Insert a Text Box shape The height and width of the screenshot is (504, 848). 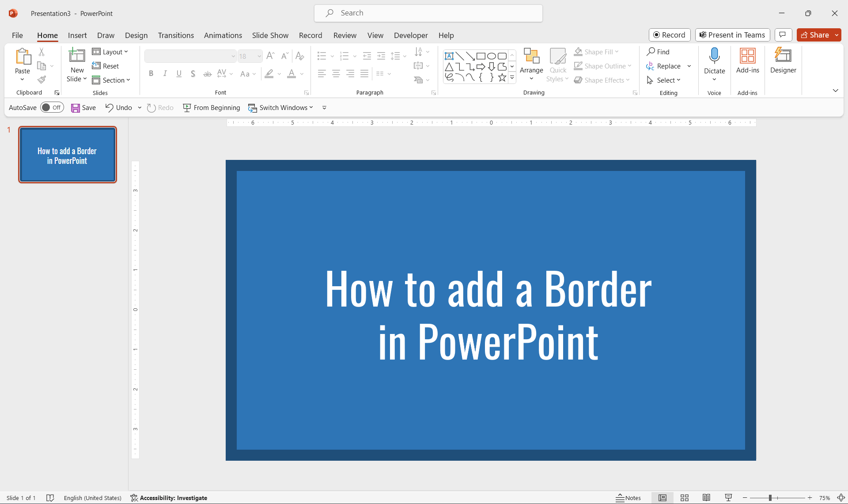click(449, 56)
